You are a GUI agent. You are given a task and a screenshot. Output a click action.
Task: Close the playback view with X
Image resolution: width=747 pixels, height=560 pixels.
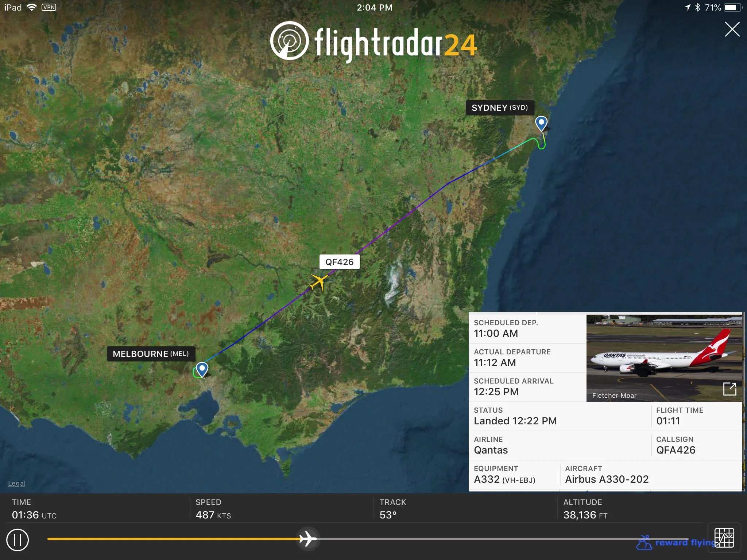(x=732, y=29)
